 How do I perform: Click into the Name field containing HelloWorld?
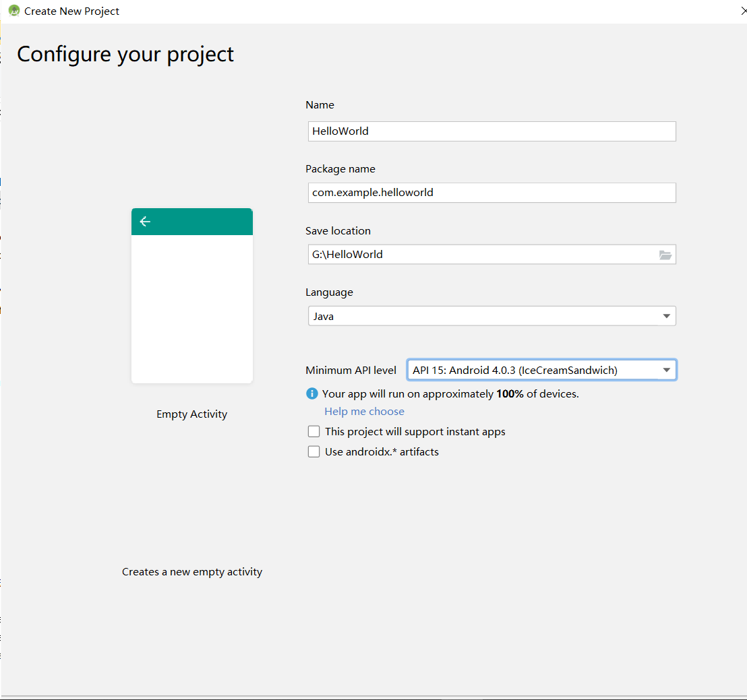(491, 131)
